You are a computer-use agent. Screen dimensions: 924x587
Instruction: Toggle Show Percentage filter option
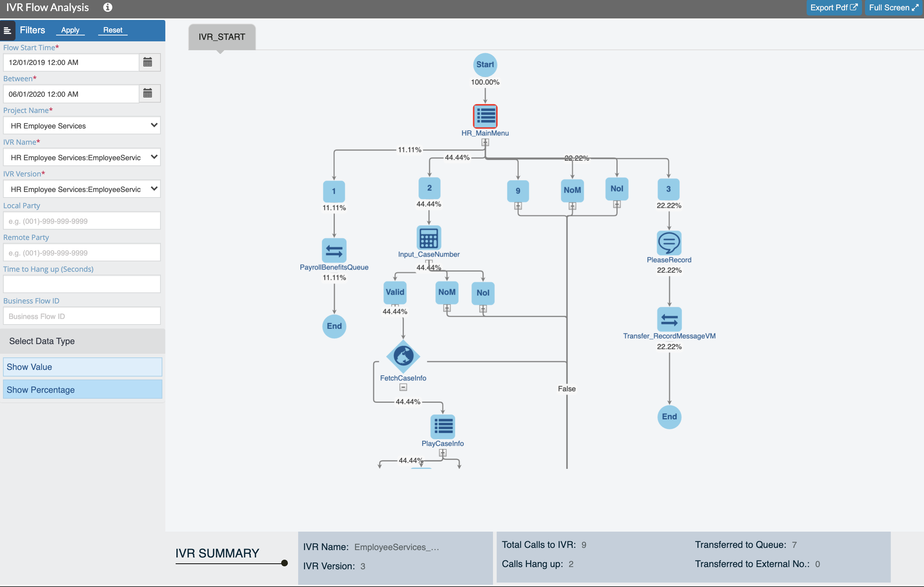coord(82,389)
